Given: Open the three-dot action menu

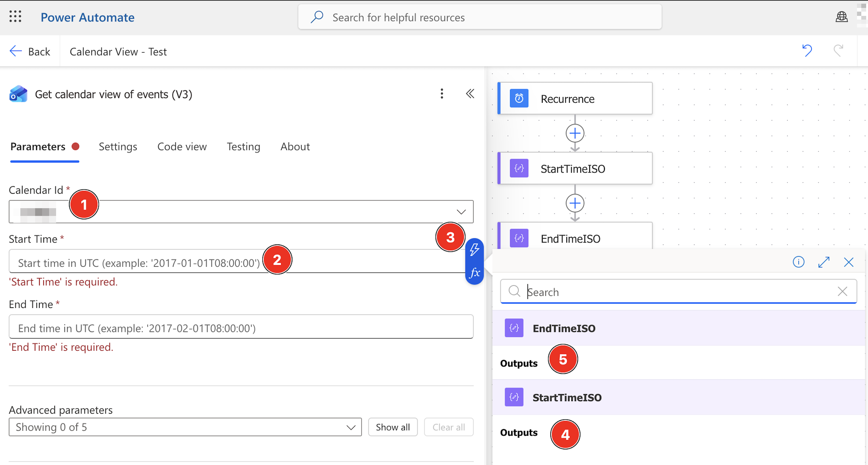Looking at the screenshot, I should point(442,94).
